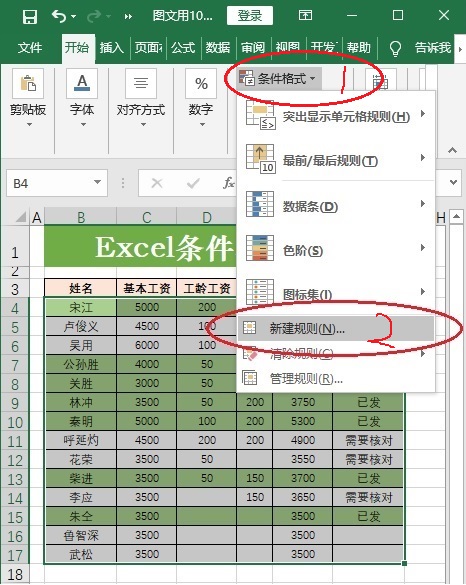
Task: Switch to the 帮助 ribbon tab
Action: click(359, 47)
